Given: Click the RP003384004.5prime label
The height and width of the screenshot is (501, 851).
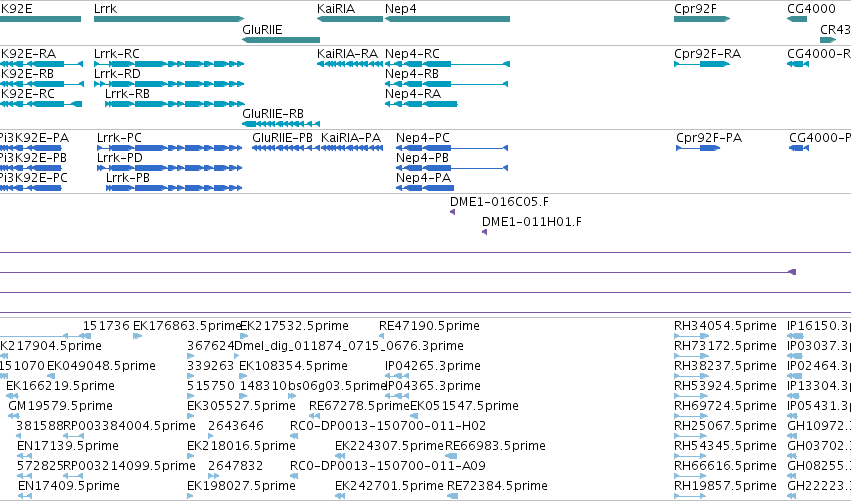Looking at the screenshot, I should click(129, 426).
